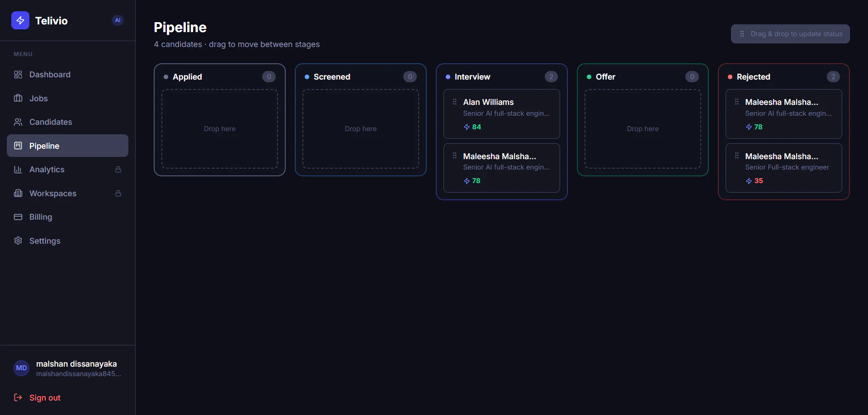This screenshot has width=868, height=415.
Task: Click drag handle on Rejected card scoring 78
Action: pos(737,102)
